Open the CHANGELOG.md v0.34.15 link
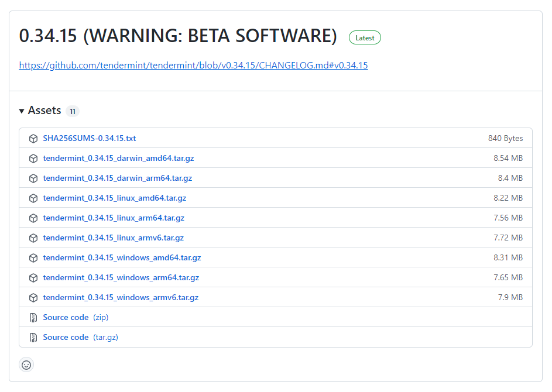 point(193,66)
